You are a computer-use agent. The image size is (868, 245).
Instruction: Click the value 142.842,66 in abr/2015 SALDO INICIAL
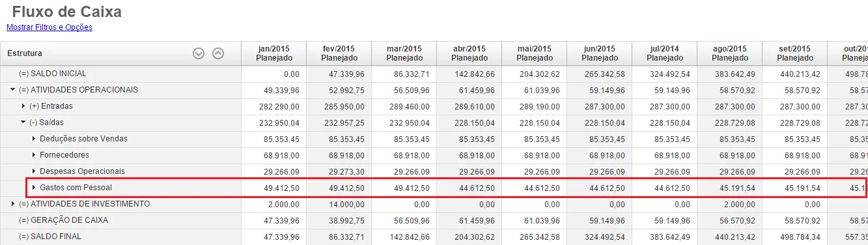[475, 74]
